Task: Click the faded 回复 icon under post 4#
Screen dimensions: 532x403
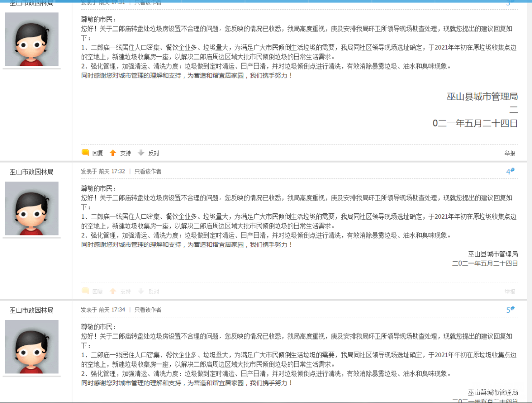Action: [x=85, y=291]
